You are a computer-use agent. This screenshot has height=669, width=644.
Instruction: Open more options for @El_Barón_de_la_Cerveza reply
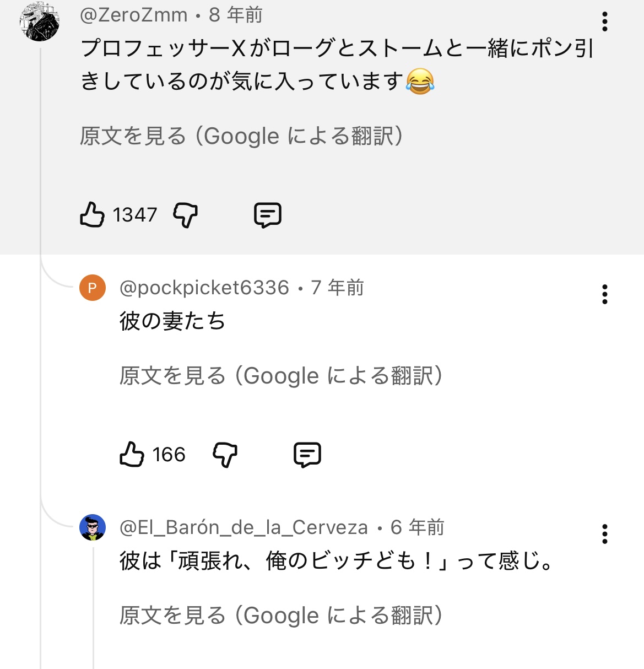[x=604, y=534]
